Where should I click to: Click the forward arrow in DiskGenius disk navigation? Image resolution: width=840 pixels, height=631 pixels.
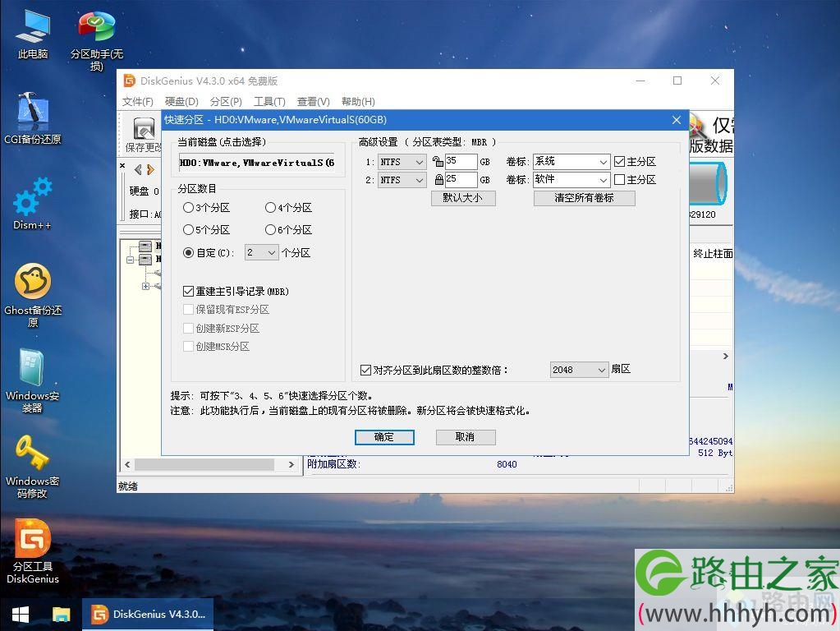[150, 169]
